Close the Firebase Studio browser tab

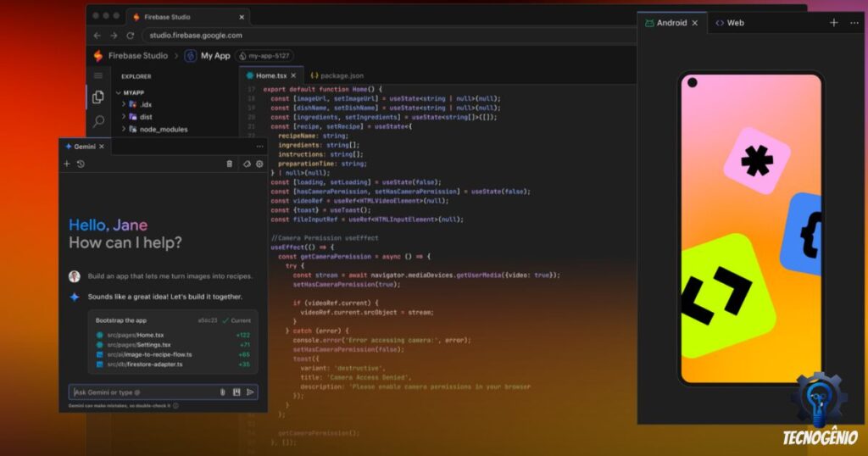[x=242, y=17]
